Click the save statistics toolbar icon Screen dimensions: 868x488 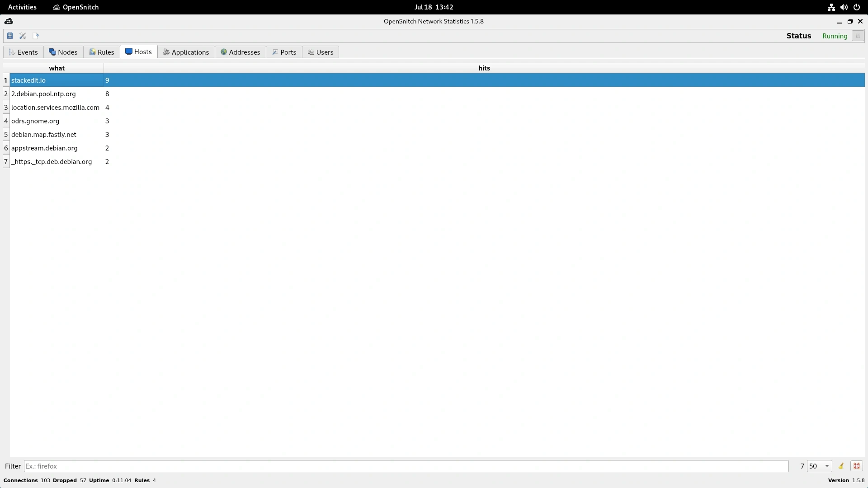coord(10,36)
